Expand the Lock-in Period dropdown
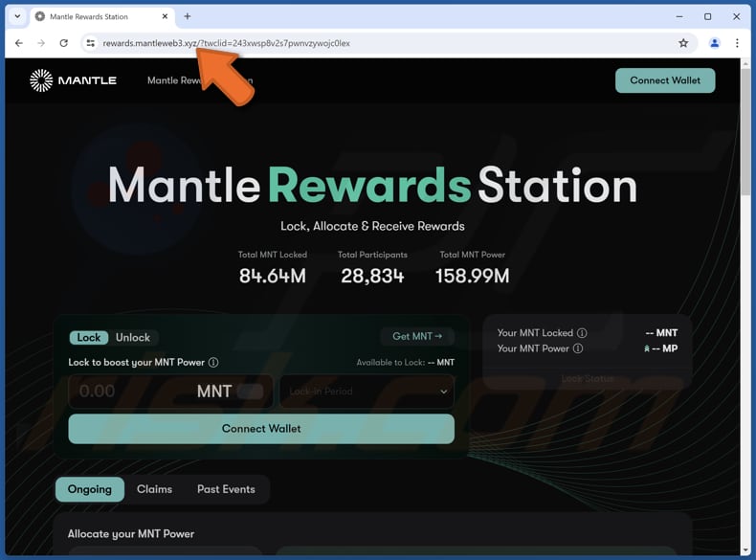 click(x=367, y=392)
